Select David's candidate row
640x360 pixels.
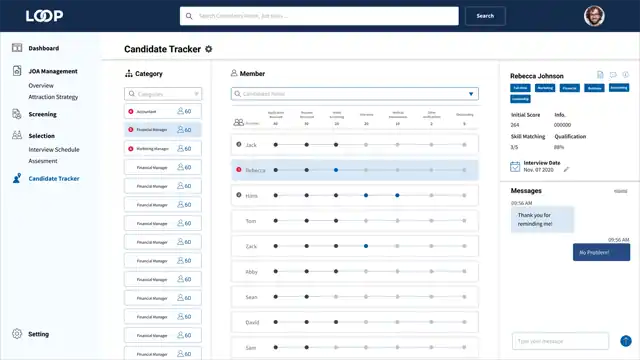[x=354, y=322]
